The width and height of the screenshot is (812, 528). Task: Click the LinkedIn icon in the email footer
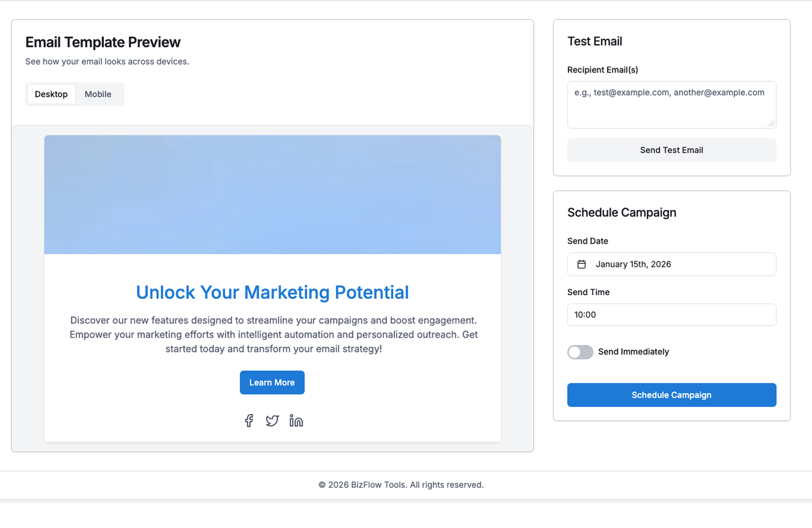296,421
